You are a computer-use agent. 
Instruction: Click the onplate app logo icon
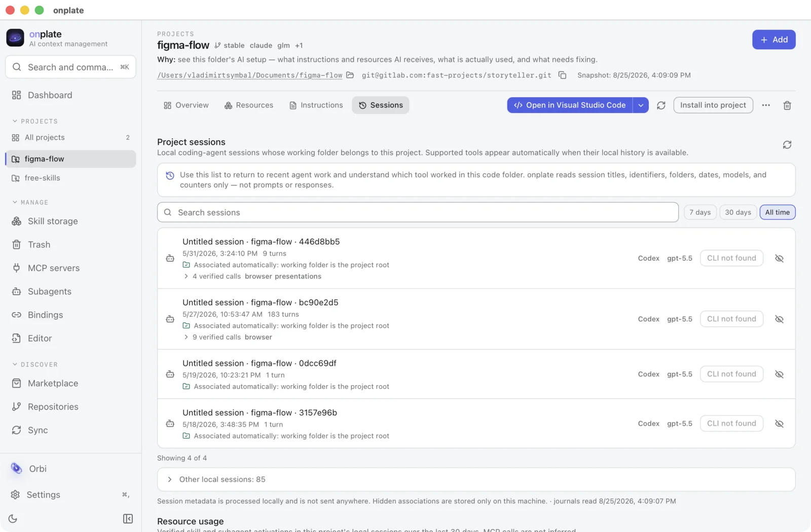(15, 38)
